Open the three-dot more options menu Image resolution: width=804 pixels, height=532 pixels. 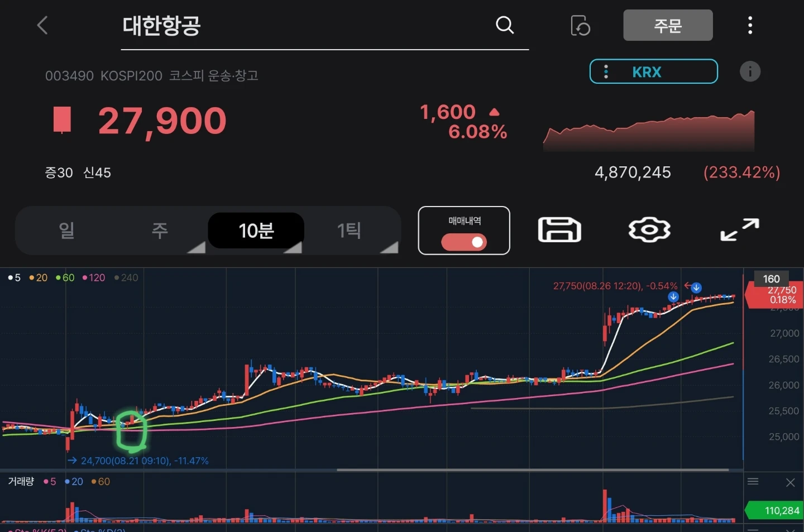750,25
